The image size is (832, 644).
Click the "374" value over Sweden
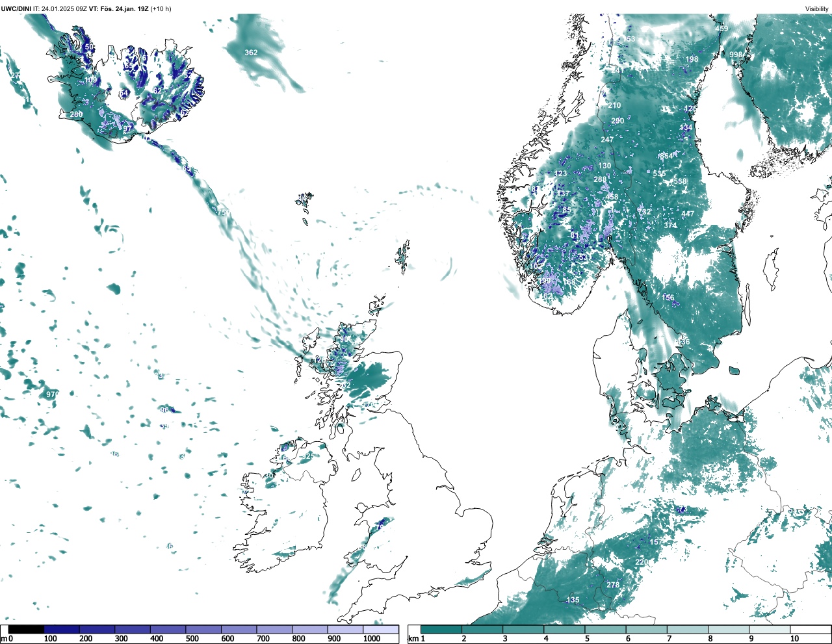point(670,225)
